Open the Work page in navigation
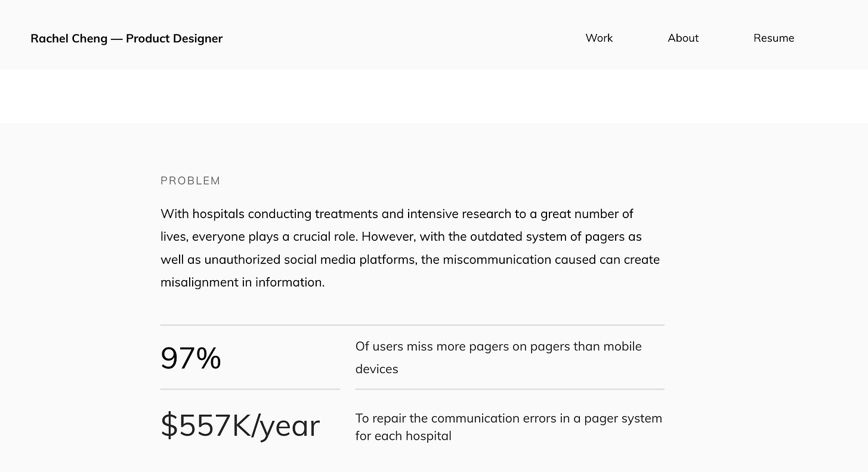The image size is (868, 472). [x=599, y=38]
